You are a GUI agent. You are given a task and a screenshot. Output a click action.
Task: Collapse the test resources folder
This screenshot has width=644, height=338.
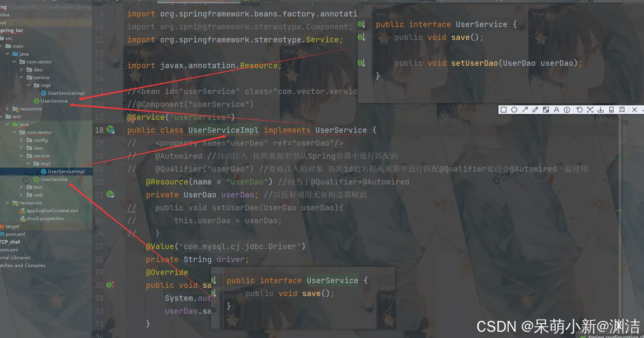(x=7, y=203)
